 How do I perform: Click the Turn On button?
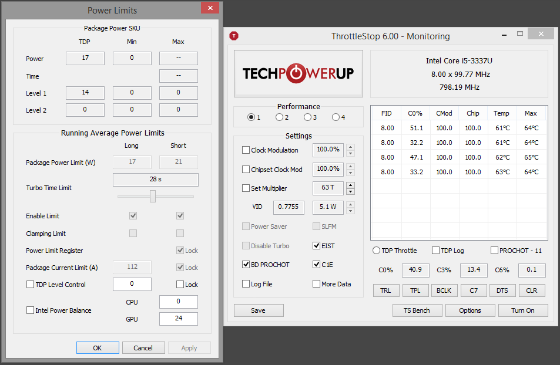click(x=523, y=310)
